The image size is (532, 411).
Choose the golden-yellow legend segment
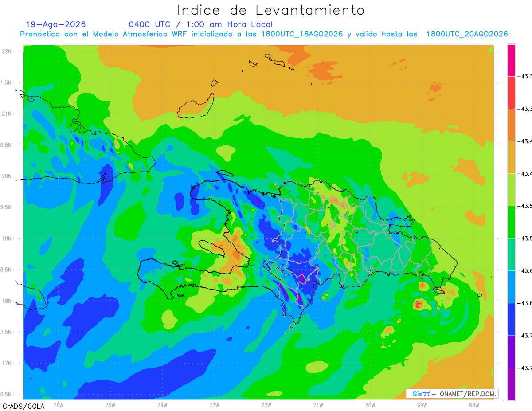click(511, 157)
